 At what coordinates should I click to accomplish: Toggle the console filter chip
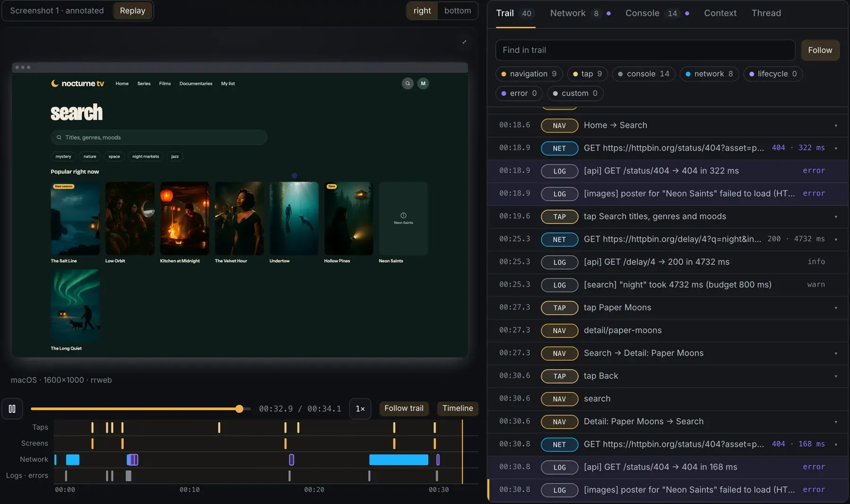pyautogui.click(x=644, y=74)
